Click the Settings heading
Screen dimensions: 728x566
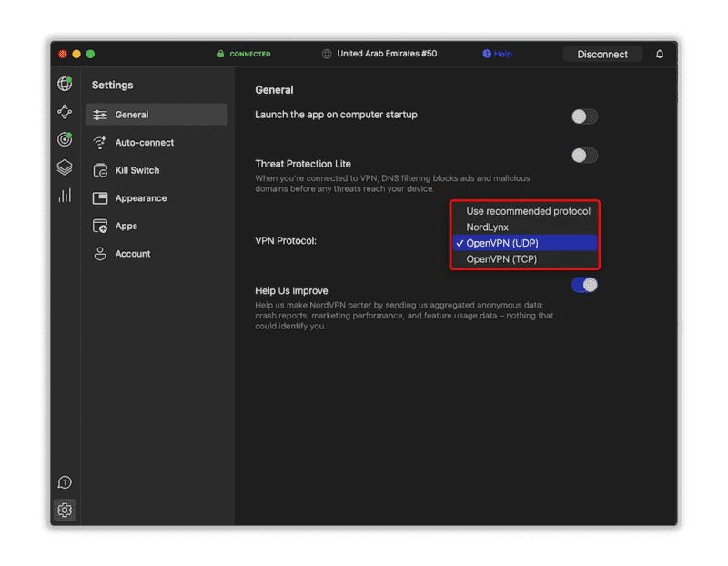point(112,85)
